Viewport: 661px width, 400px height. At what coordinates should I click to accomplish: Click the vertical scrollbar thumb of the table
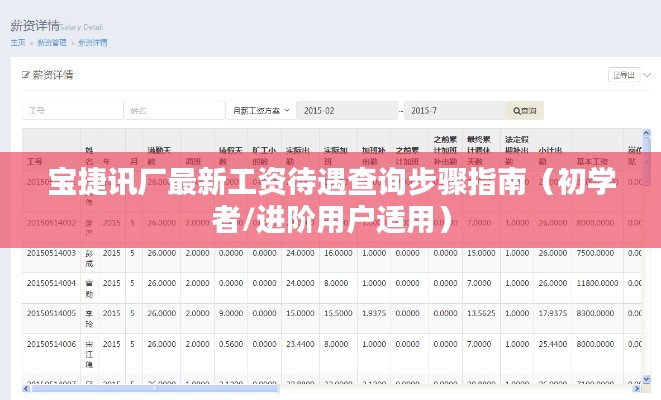(x=646, y=161)
